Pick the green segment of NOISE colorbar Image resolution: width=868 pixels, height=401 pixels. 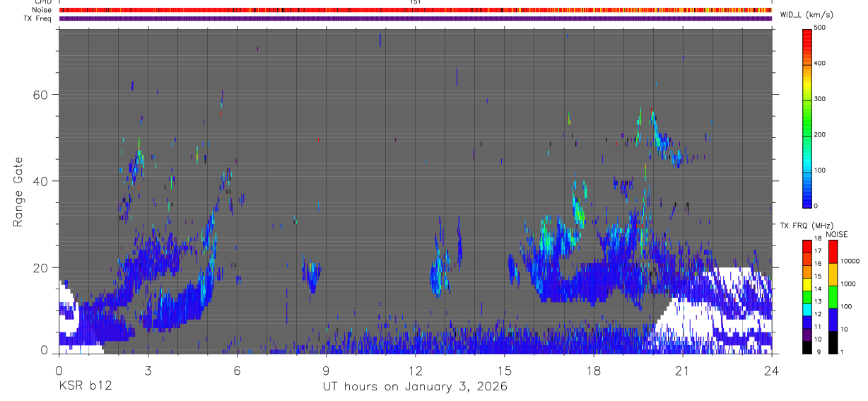[833, 296]
